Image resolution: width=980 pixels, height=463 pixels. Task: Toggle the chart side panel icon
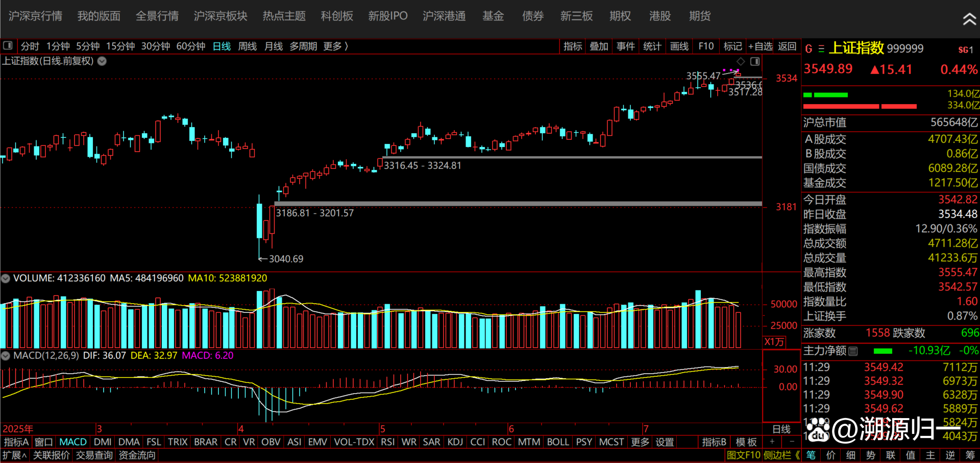755,61
